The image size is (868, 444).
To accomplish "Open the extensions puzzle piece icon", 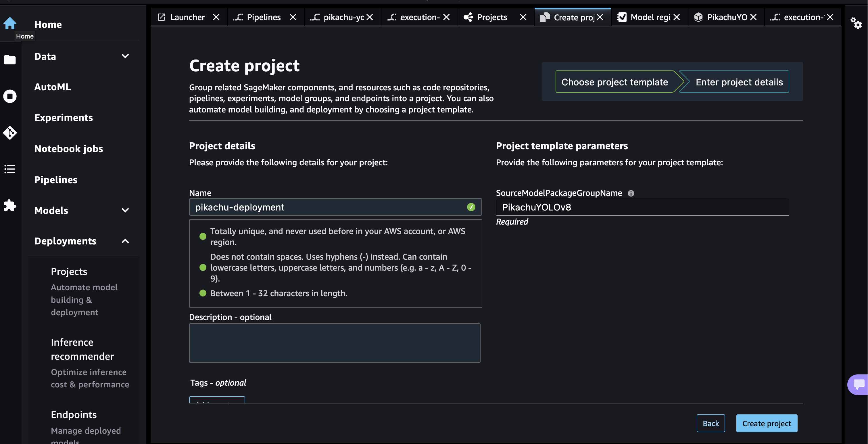I will (x=10, y=205).
